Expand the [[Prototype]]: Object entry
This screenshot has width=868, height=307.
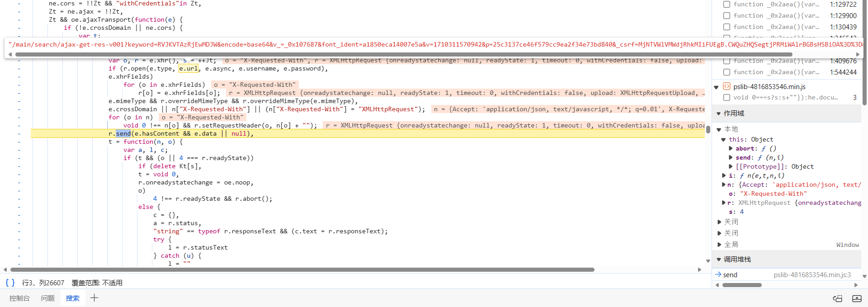[x=731, y=166]
